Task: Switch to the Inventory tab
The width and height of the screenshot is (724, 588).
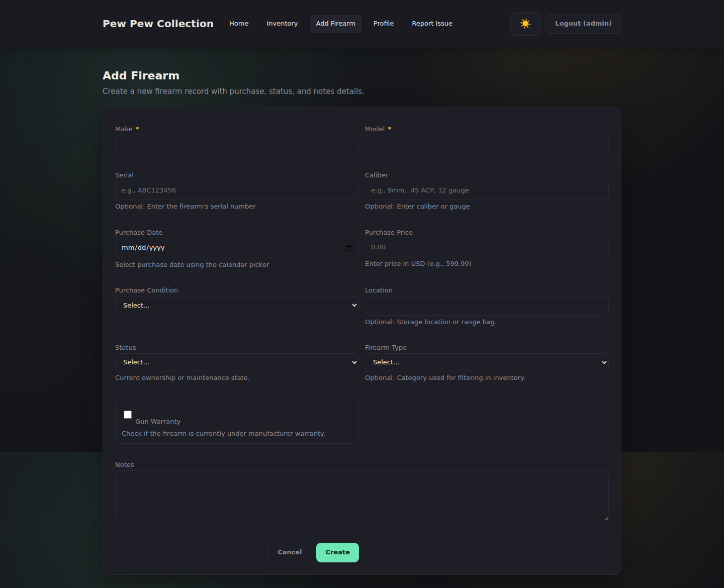Action: click(282, 23)
